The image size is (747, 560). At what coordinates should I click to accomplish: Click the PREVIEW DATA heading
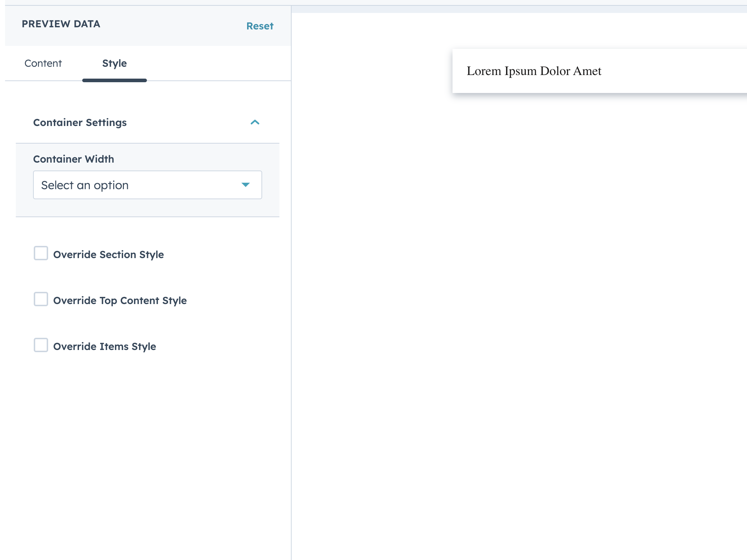61,24
